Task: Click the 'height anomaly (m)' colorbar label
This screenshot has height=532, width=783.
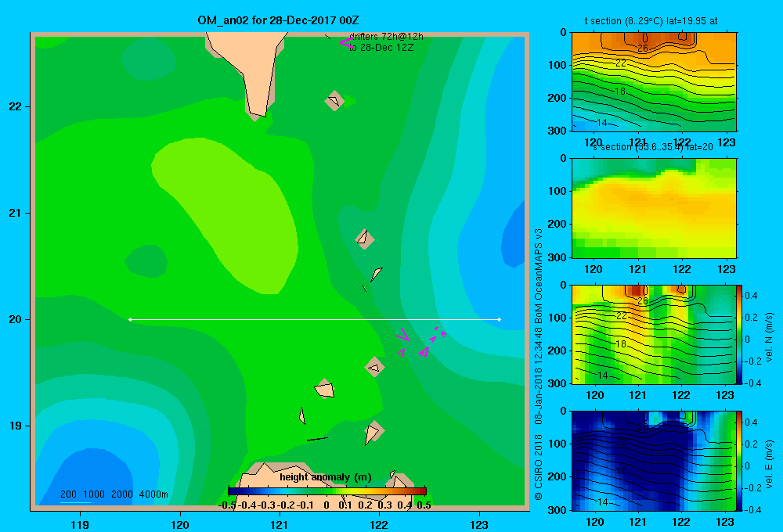Action: tap(326, 477)
